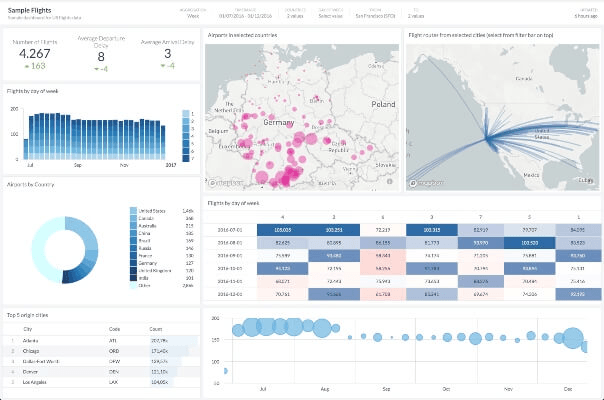Image resolution: width=604 pixels, height=400 pixels.
Task: Click the '5 hours ago' update indicator
Action: coord(586,16)
